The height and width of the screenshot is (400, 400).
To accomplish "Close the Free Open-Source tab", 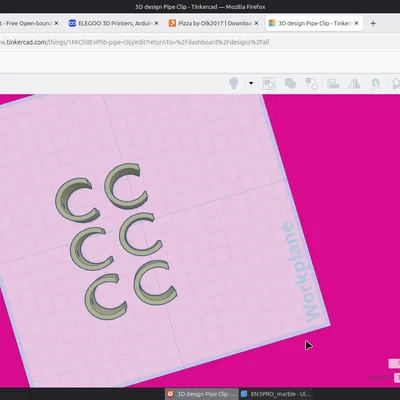I will [x=56, y=23].
